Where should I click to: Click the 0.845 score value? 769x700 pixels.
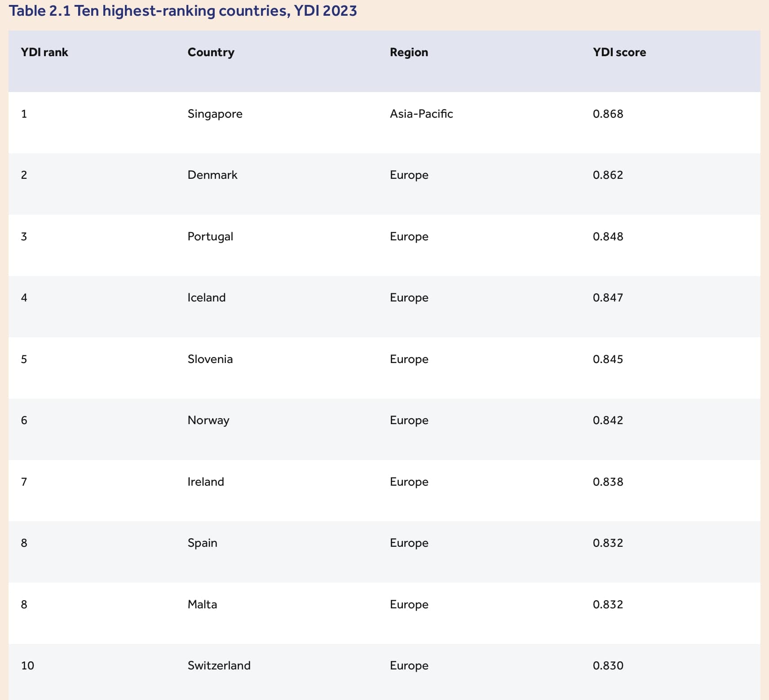608,359
